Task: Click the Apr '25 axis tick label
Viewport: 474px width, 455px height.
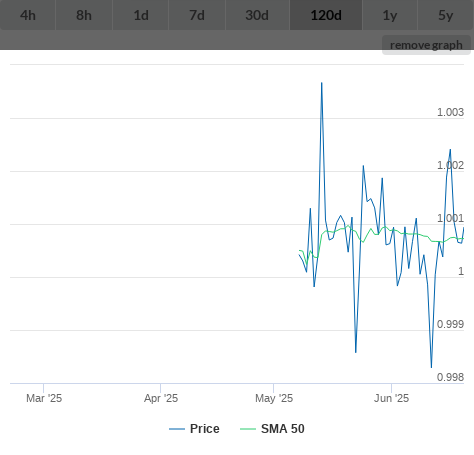Action: coord(161,398)
